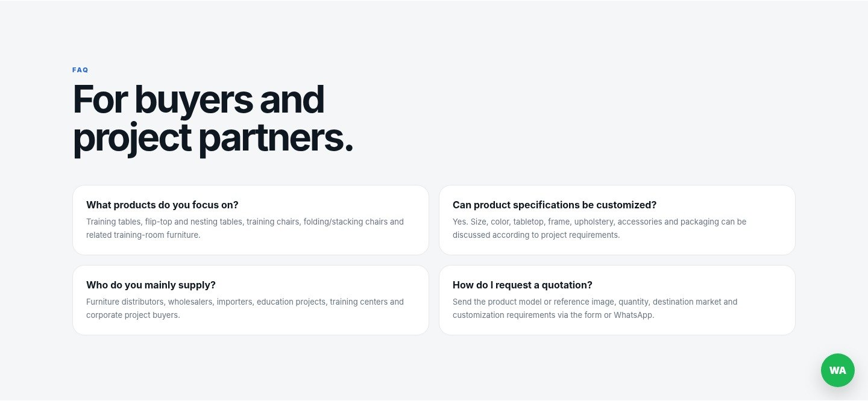
Task: Open the "How do I request a quotation?" card
Action: (617, 300)
